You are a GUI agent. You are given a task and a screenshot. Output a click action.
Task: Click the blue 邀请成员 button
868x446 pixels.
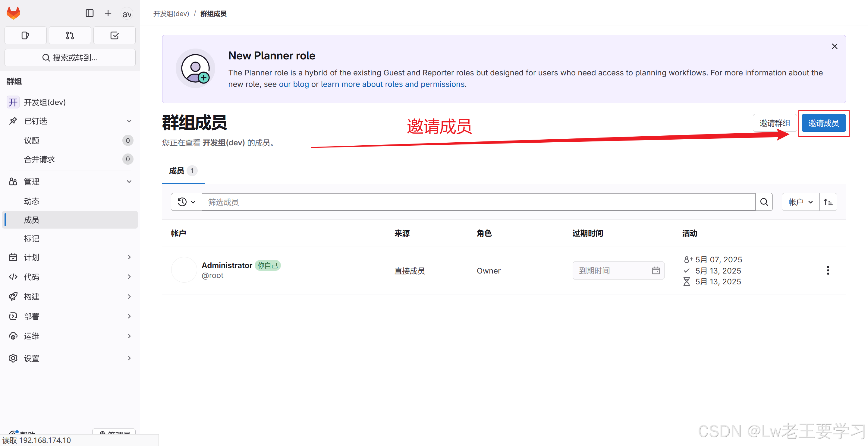point(823,123)
